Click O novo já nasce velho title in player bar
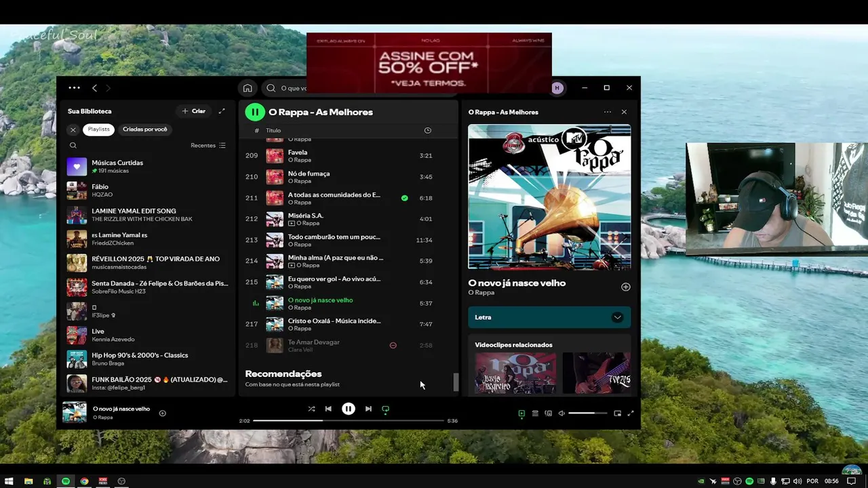The image size is (868, 488). click(121, 409)
